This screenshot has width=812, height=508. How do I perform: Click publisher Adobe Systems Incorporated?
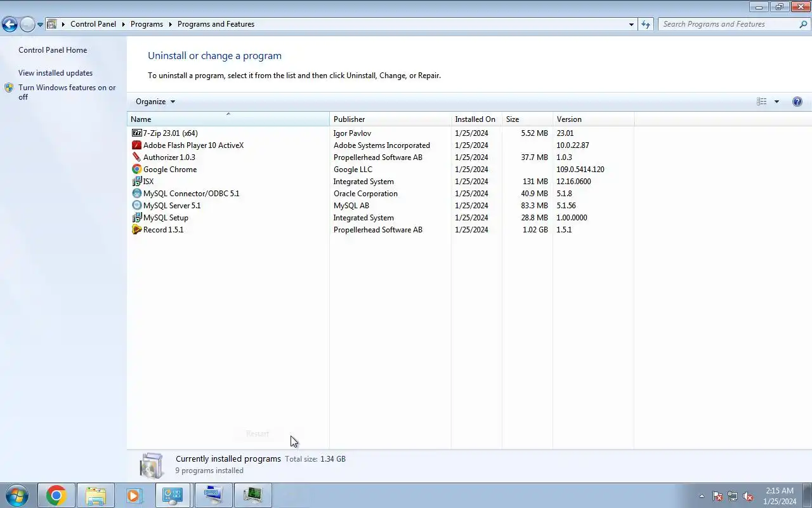(x=382, y=145)
